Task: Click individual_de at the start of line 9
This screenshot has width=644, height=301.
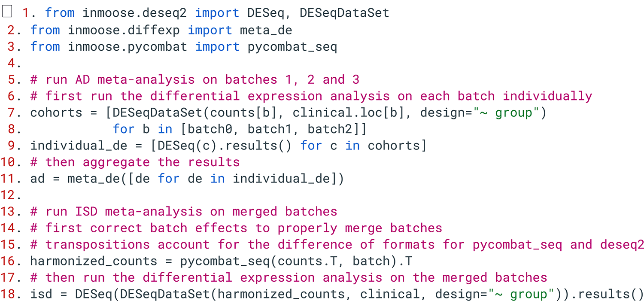Action: (x=79, y=146)
